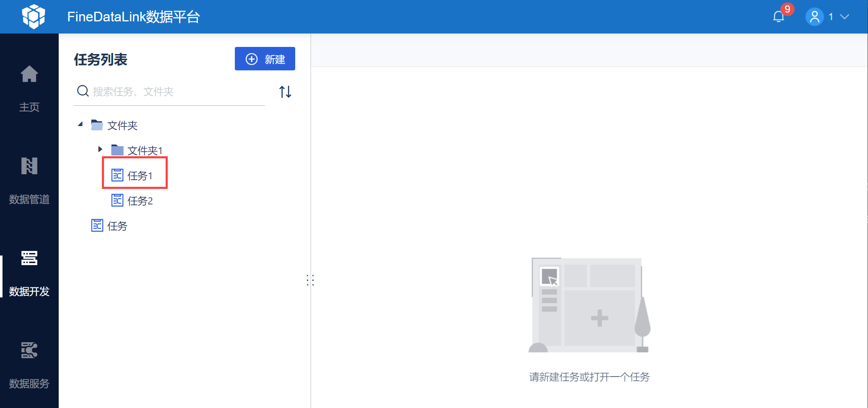Open the 数据服务 sidebar icon
868x408 pixels.
(x=29, y=351)
